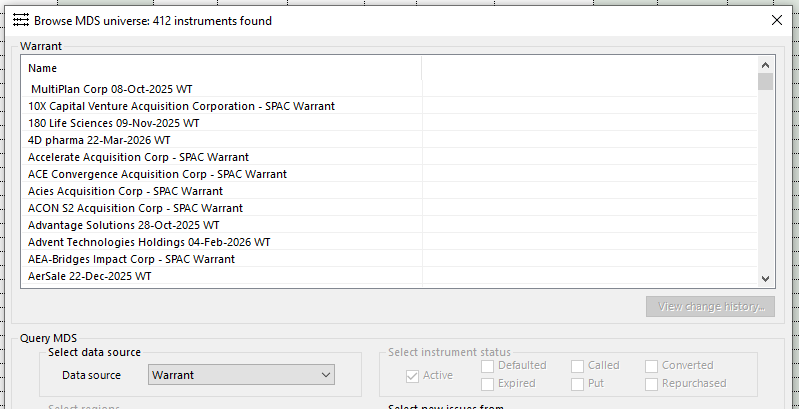Select AerSale 22-Dec-2025 WT row
Viewport: 799px width, 409px height.
[389, 276]
